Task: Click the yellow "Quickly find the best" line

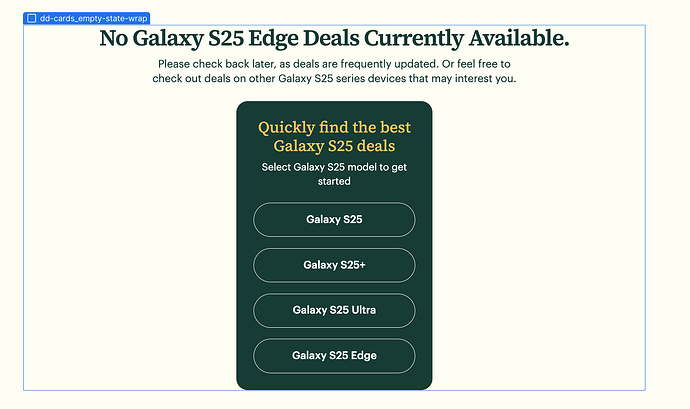Action: coord(334,127)
